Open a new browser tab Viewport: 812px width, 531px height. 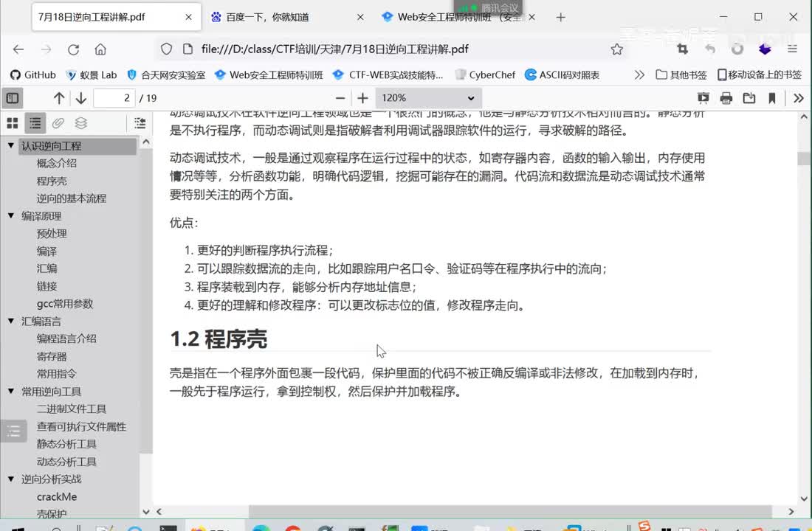click(561, 18)
